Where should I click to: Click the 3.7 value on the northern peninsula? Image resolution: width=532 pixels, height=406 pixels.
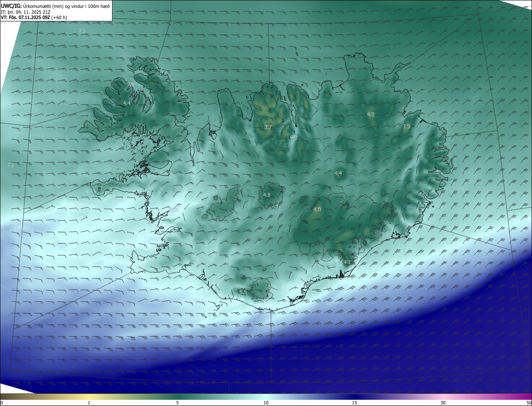pos(268,127)
